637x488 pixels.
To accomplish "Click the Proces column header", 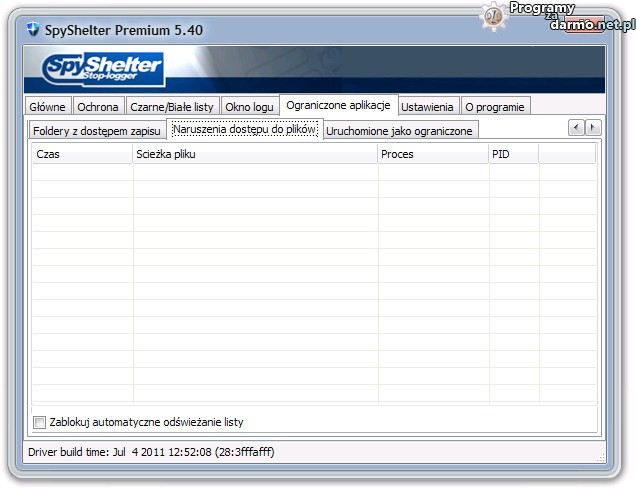I will click(432, 154).
